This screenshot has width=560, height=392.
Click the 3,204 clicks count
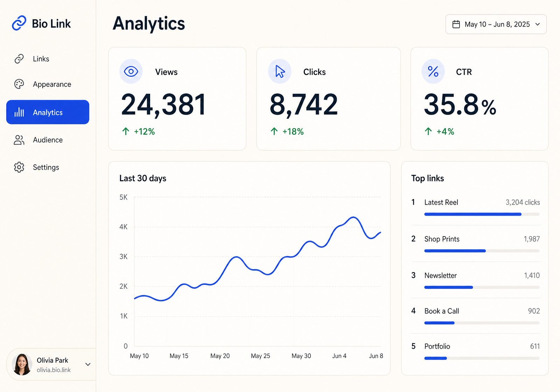pyautogui.click(x=523, y=202)
